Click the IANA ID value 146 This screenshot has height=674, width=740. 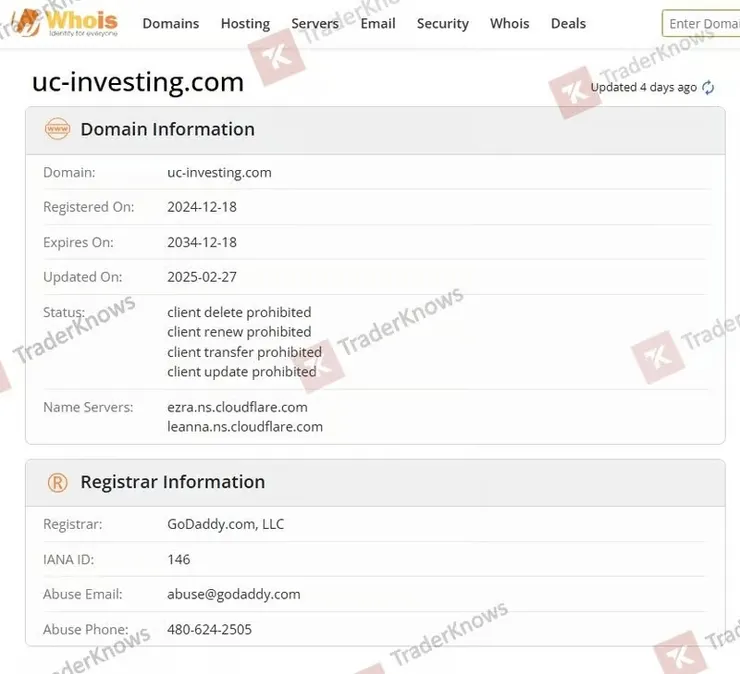(x=179, y=559)
